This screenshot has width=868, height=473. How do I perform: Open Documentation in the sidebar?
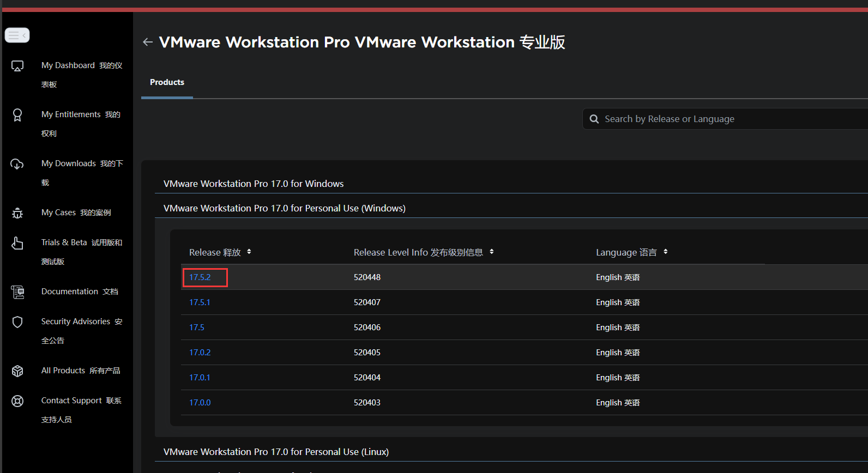(80, 292)
